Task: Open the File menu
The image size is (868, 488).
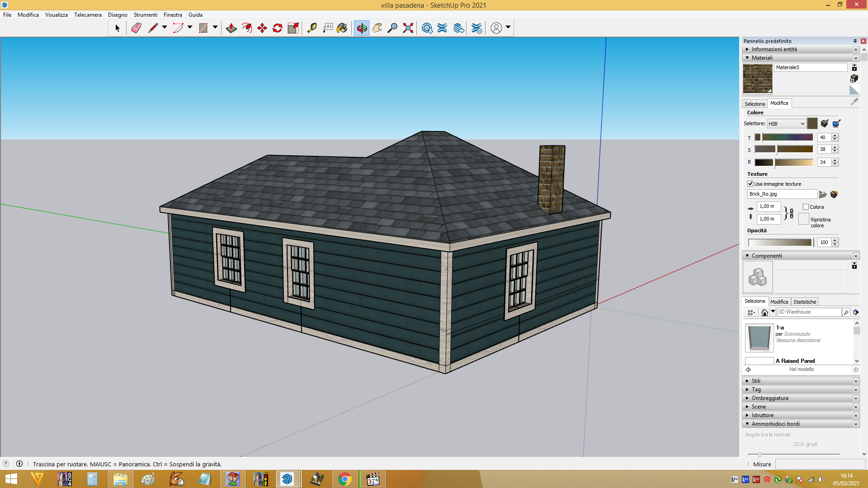Action: pyautogui.click(x=7, y=15)
